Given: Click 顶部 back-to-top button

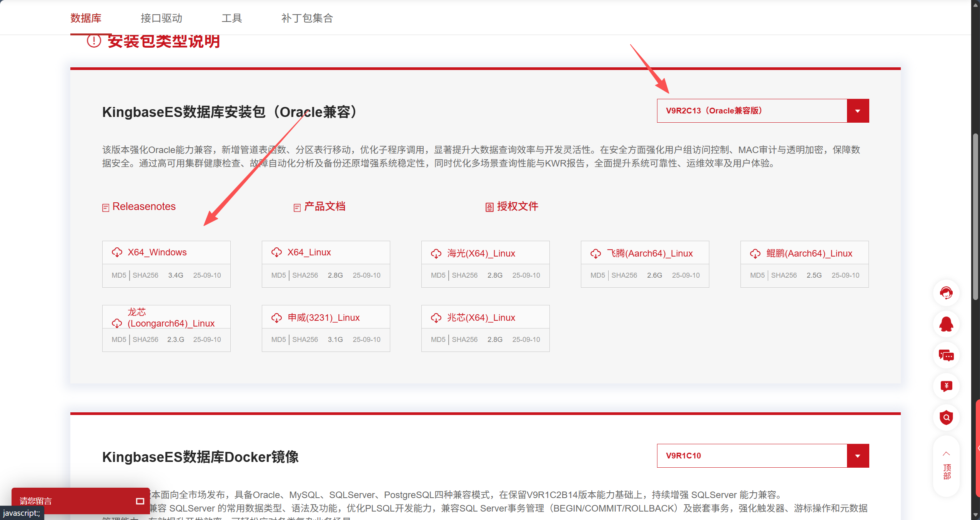Looking at the screenshot, I should pos(947,466).
